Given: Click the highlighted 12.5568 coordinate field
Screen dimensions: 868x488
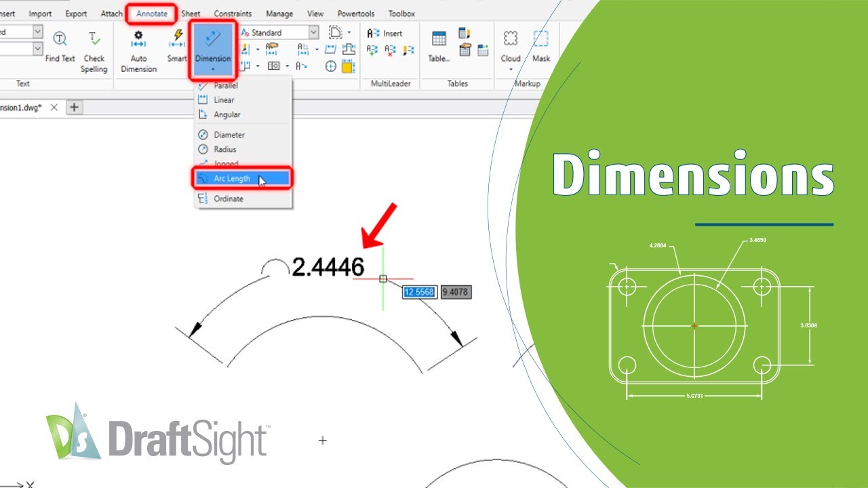Looking at the screenshot, I should pyautogui.click(x=419, y=292).
